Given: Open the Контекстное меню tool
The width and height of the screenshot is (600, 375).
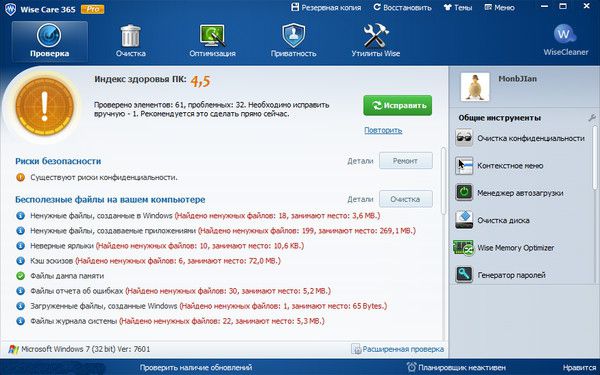Looking at the screenshot, I should [x=499, y=166].
